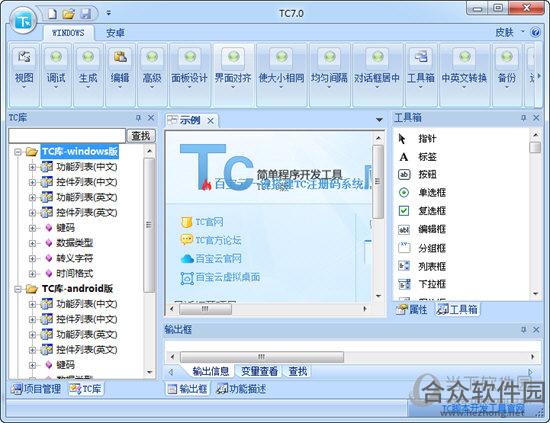550x423 pixels.
Task: Click the TC库 tree vertical scrollbar thumb
Action: [149, 224]
